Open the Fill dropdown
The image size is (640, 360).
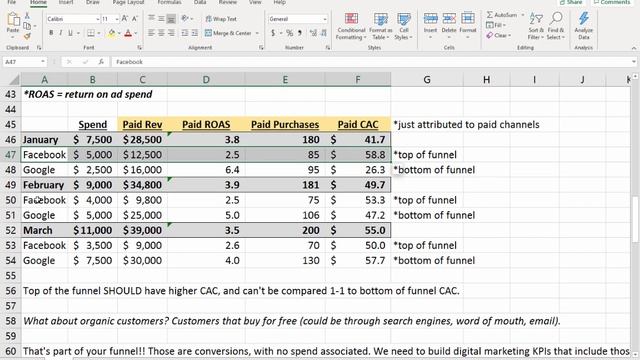[x=496, y=25]
